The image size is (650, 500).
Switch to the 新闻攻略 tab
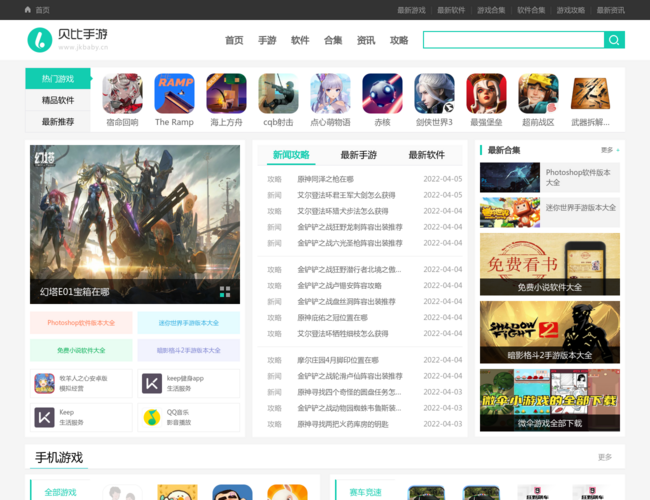point(291,155)
